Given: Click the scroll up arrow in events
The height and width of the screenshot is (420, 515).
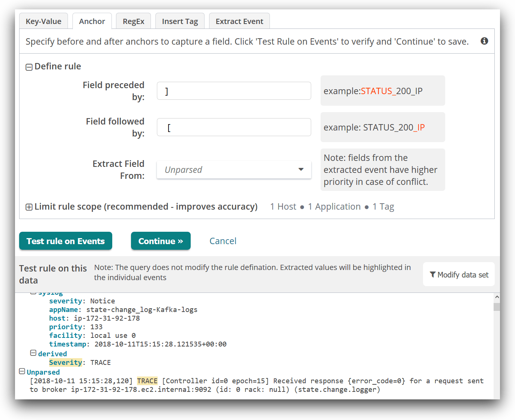Looking at the screenshot, I should 497,297.
